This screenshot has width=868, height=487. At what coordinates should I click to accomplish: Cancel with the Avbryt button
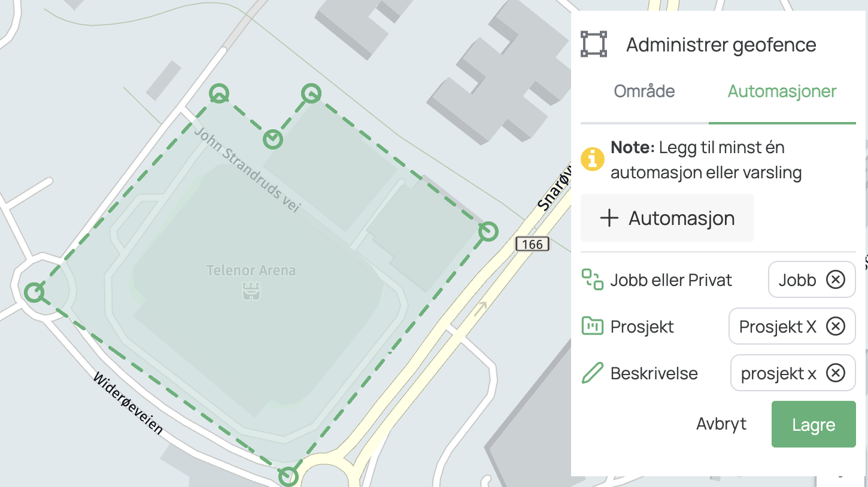721,424
